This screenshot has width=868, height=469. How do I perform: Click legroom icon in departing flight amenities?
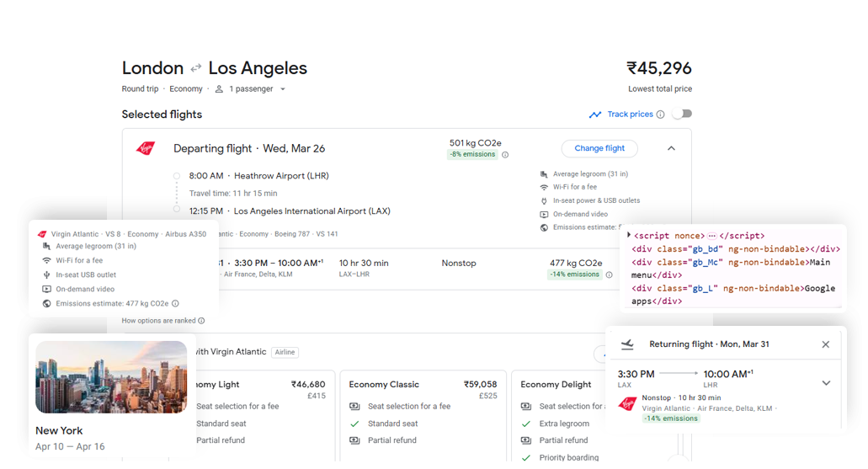pyautogui.click(x=544, y=173)
